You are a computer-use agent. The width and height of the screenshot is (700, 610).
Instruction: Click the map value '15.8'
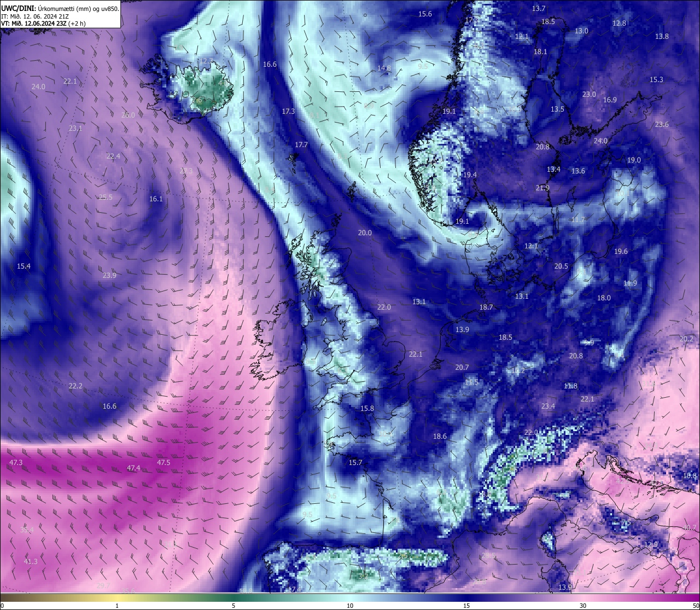click(x=367, y=409)
